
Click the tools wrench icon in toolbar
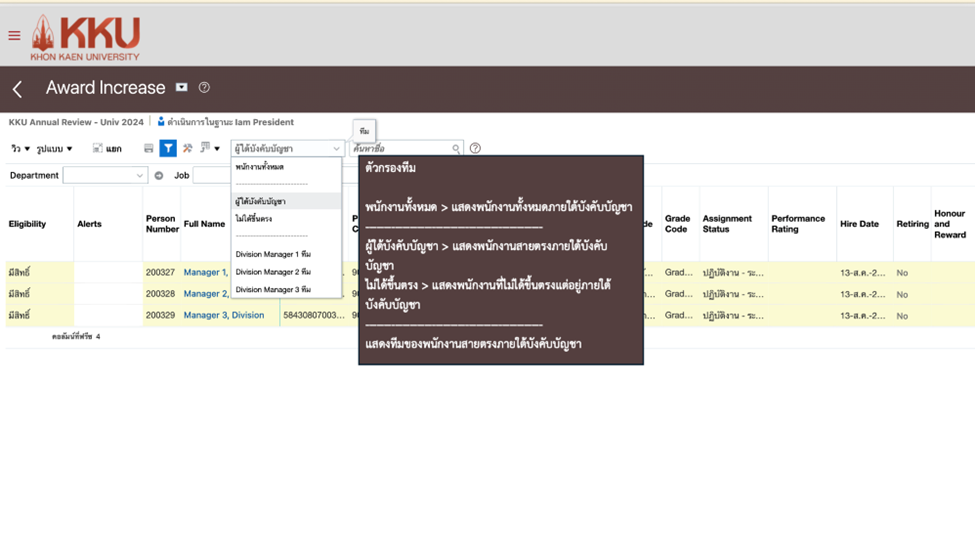tap(187, 148)
